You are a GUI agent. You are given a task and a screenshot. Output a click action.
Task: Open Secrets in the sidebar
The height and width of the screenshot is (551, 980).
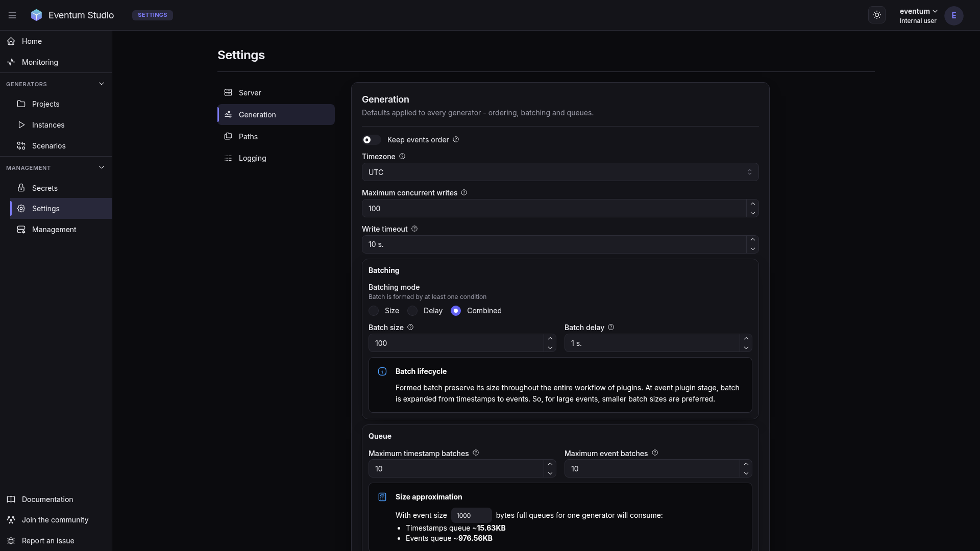[61, 188]
